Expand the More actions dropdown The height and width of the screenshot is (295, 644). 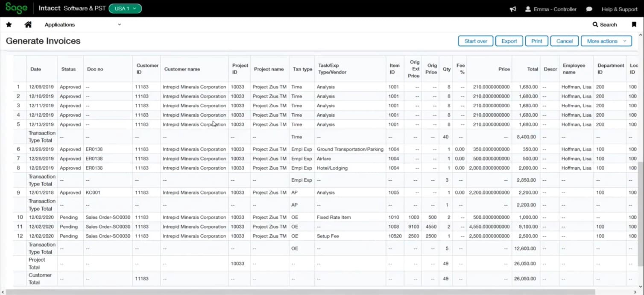point(606,41)
